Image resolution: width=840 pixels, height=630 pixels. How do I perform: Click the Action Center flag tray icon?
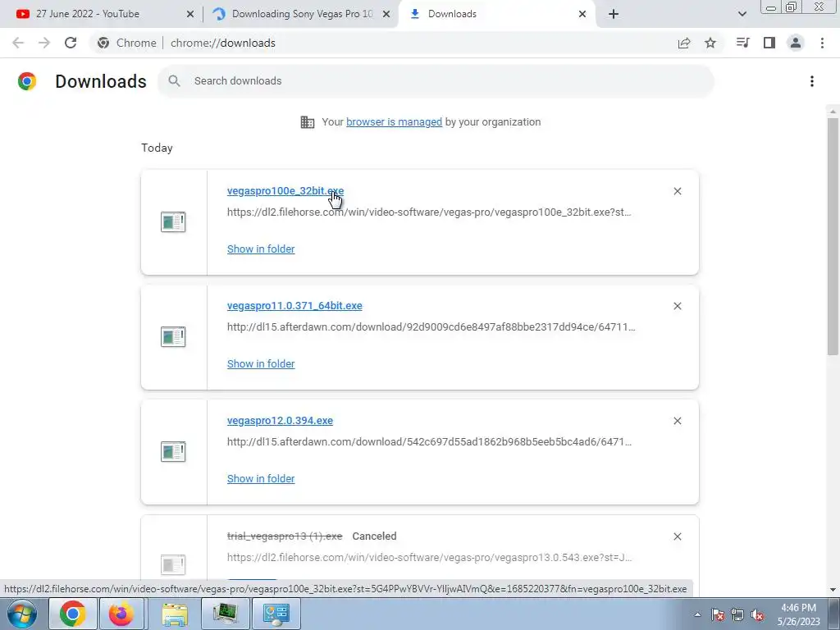pos(718,614)
